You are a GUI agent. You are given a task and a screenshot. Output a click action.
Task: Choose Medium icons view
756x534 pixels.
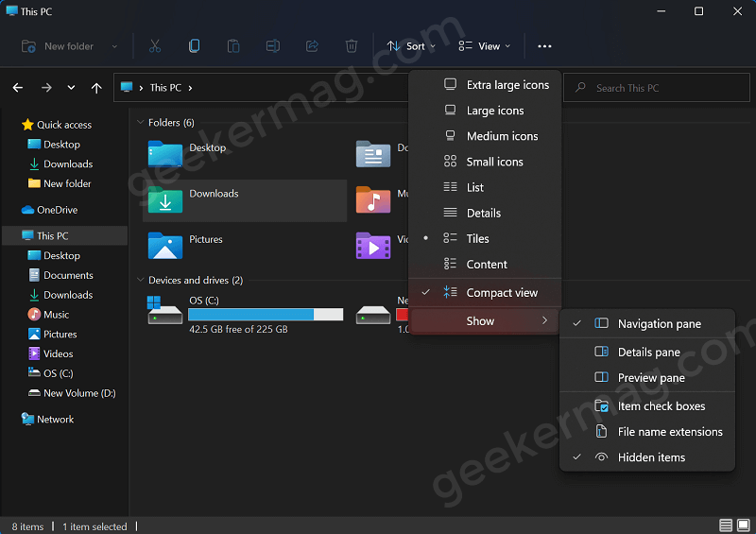coord(485,136)
